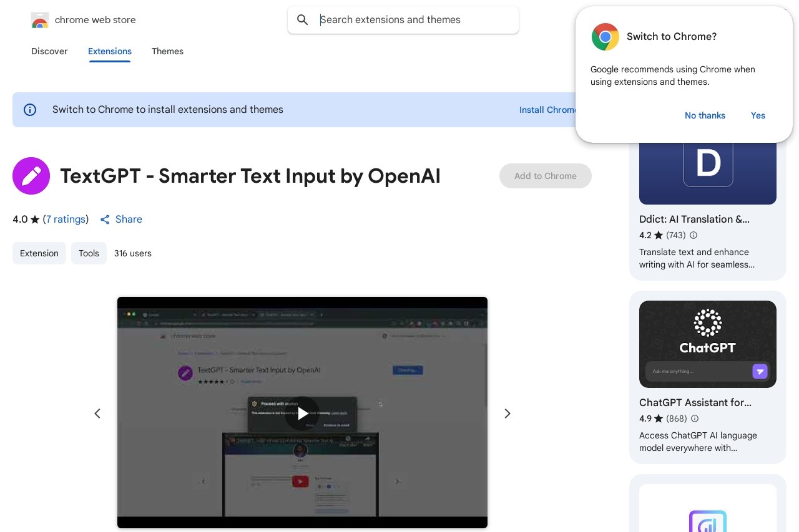Open the Ddict: AI Translation title

[x=694, y=219]
